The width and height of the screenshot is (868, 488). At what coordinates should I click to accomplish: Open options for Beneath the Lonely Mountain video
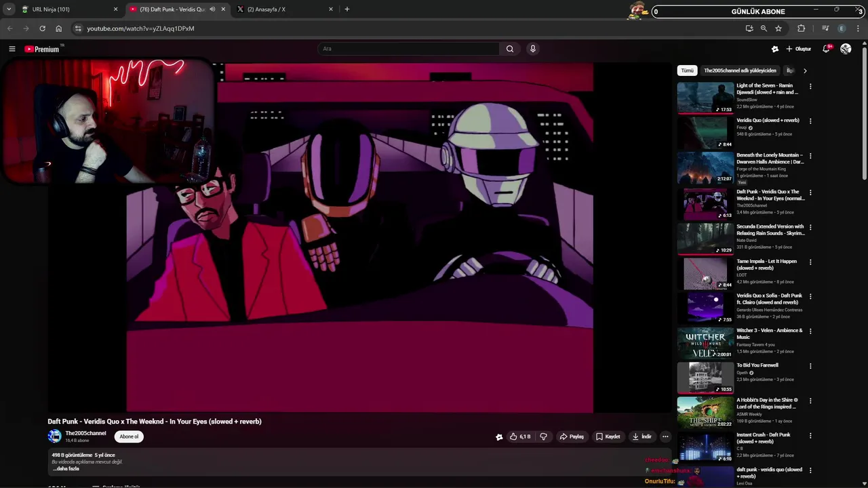pyautogui.click(x=810, y=156)
